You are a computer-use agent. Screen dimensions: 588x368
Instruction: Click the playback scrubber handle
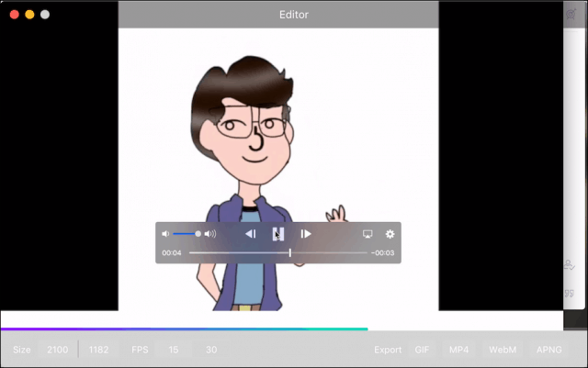290,253
